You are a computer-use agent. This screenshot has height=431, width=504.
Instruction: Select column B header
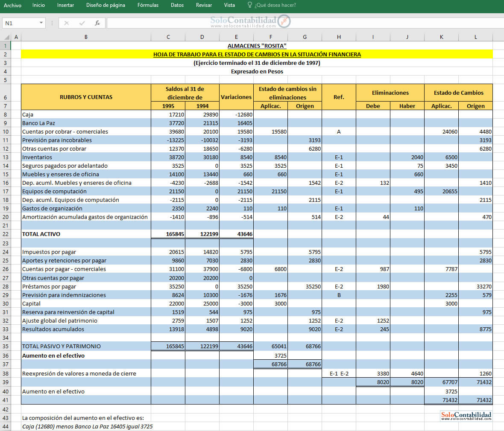tap(86, 37)
